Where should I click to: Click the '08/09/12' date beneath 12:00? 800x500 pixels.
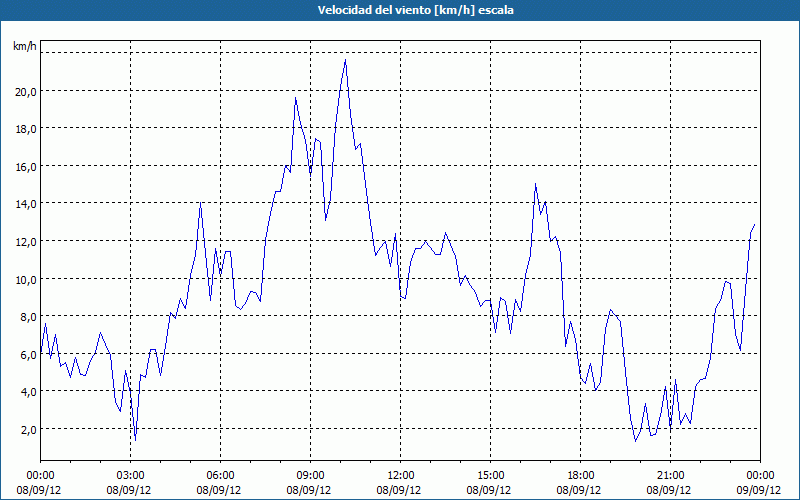[399, 490]
